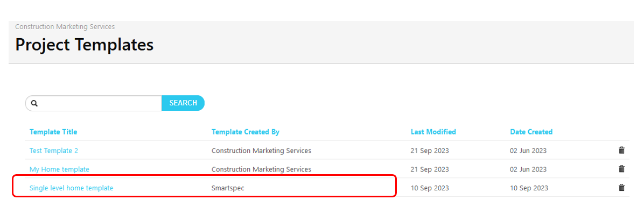The height and width of the screenshot is (221, 644).
Task: Click Construction Marketing Services in My Home row
Action: click(261, 169)
